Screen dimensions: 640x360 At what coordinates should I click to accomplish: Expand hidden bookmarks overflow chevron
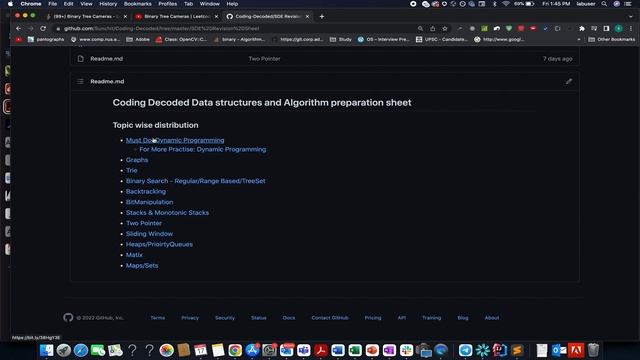579,40
